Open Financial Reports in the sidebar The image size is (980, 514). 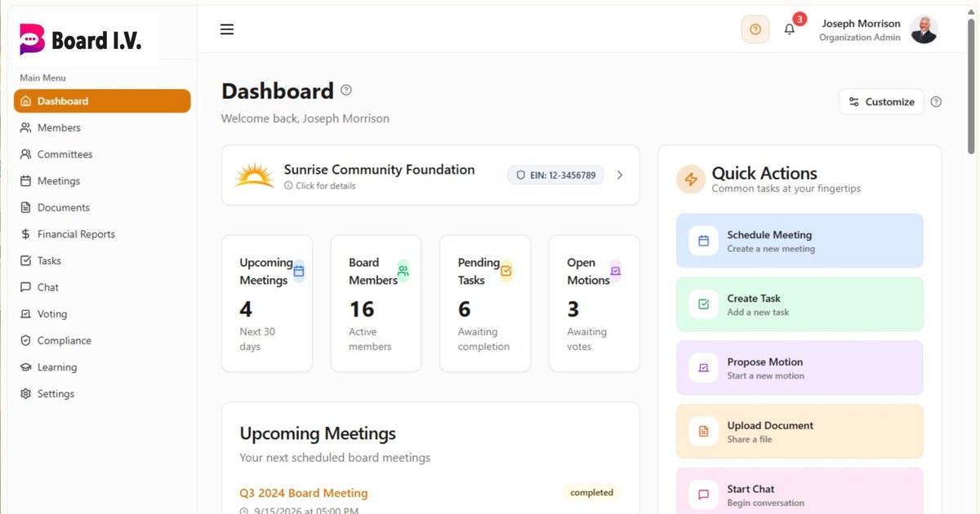(x=102, y=234)
